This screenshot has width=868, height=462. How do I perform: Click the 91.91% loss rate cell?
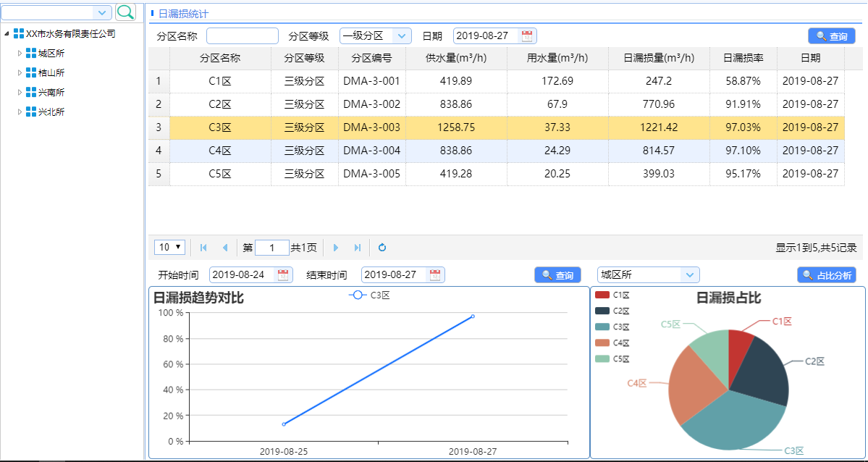coord(743,104)
